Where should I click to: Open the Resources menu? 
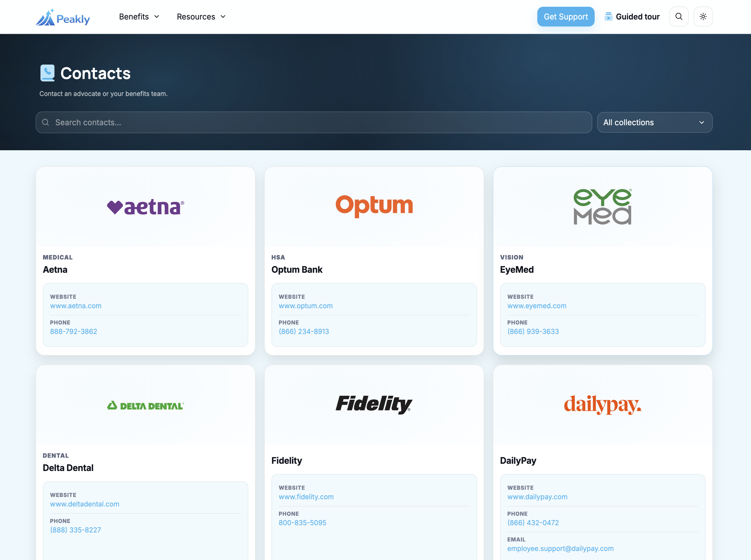coord(201,16)
